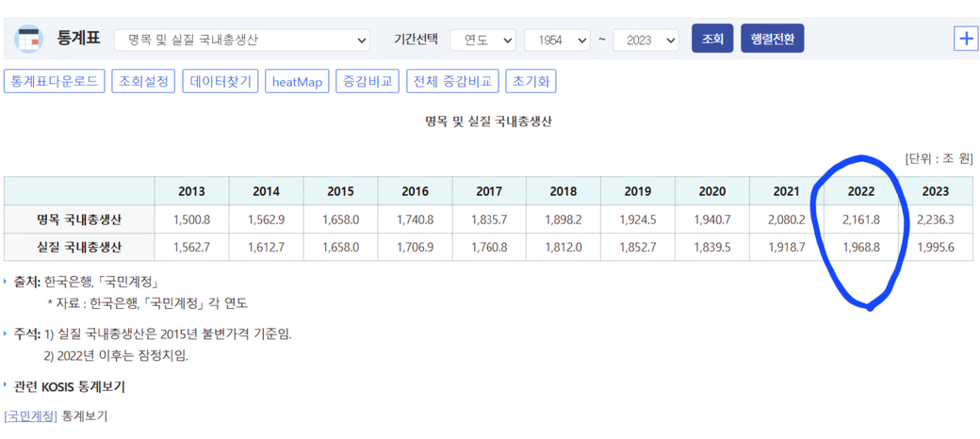Select the 2022 column header
This screenshot has height=439, width=980.
click(x=860, y=191)
